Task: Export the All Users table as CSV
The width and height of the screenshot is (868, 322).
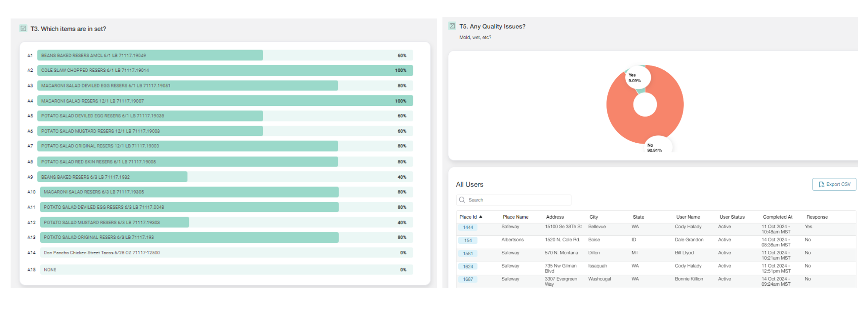Action: click(x=834, y=184)
